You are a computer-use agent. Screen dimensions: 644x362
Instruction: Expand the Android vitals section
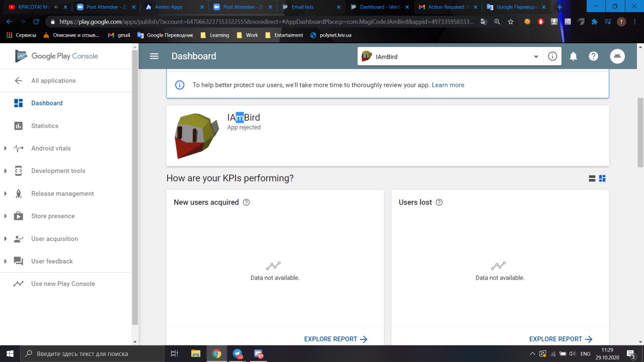click(x=6, y=148)
